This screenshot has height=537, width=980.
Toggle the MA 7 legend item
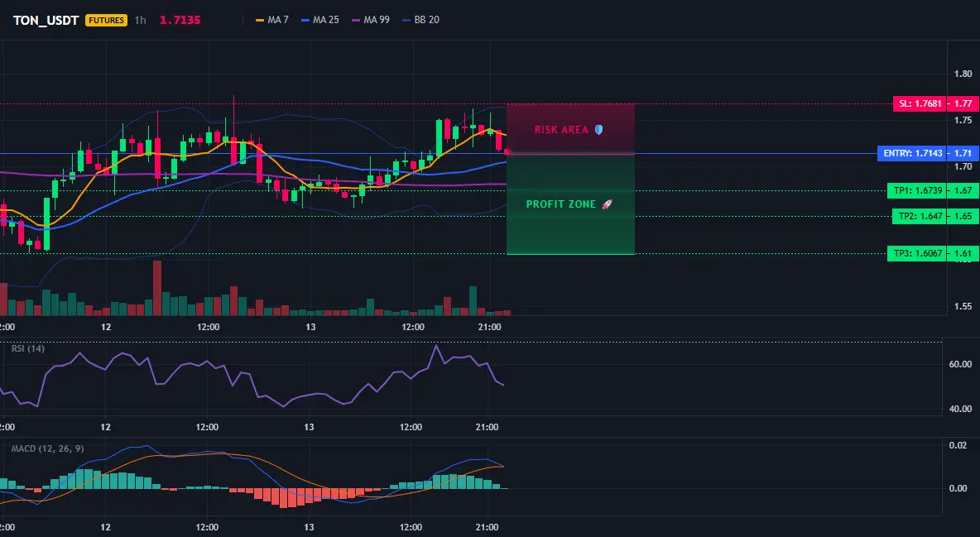tap(271, 20)
